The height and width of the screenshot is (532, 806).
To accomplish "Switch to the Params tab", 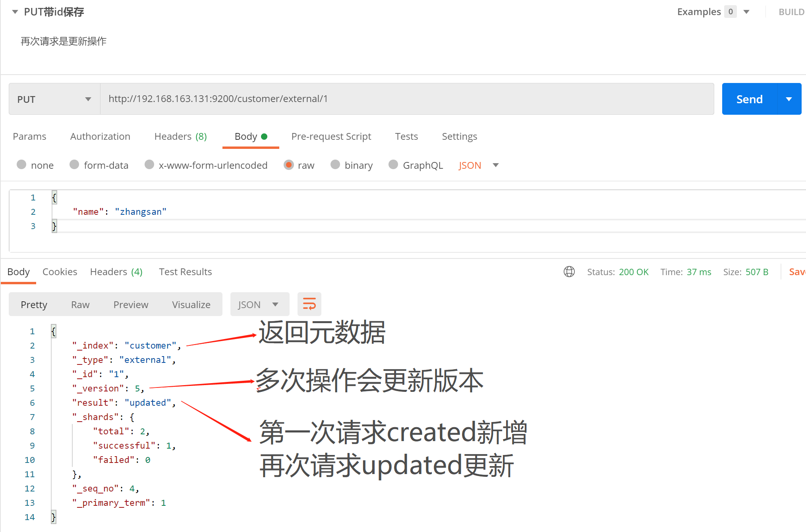I will 29,136.
